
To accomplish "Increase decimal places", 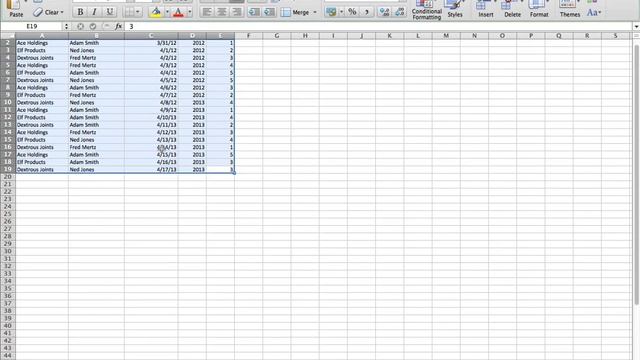I will click(384, 12).
